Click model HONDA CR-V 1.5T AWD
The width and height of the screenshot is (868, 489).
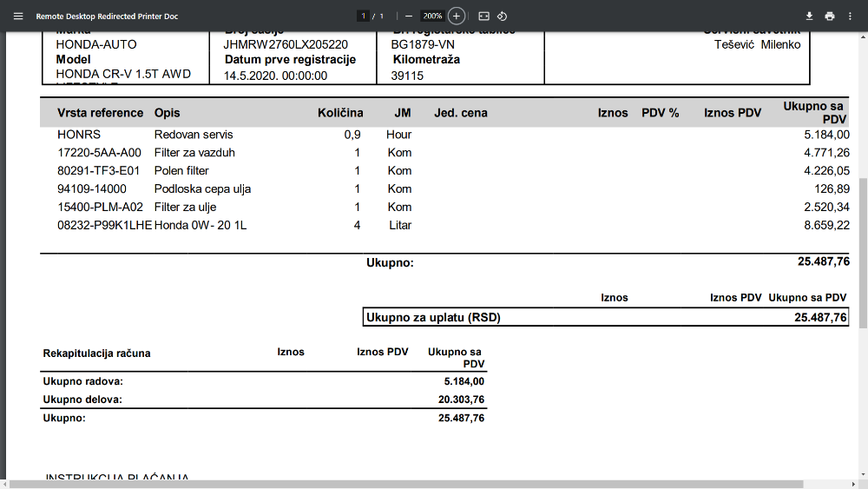tap(123, 74)
